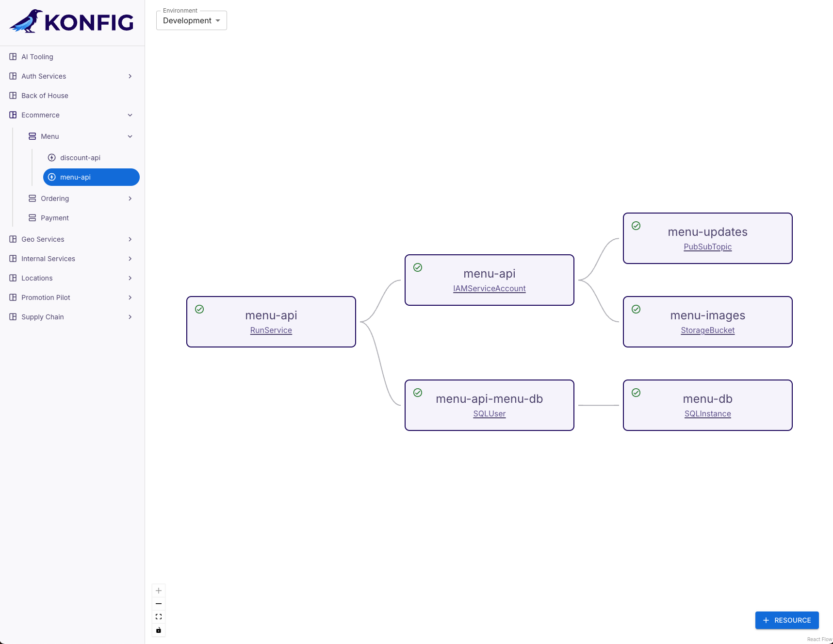Click the zoom in plus control
This screenshot has height=644, width=833.
(159, 591)
